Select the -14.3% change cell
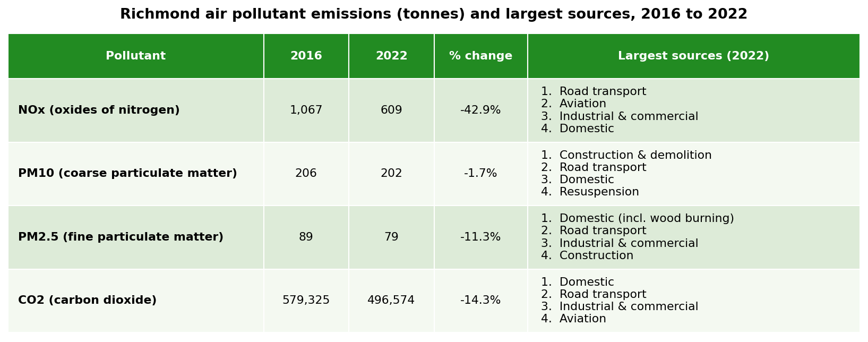868x342 pixels. (481, 301)
